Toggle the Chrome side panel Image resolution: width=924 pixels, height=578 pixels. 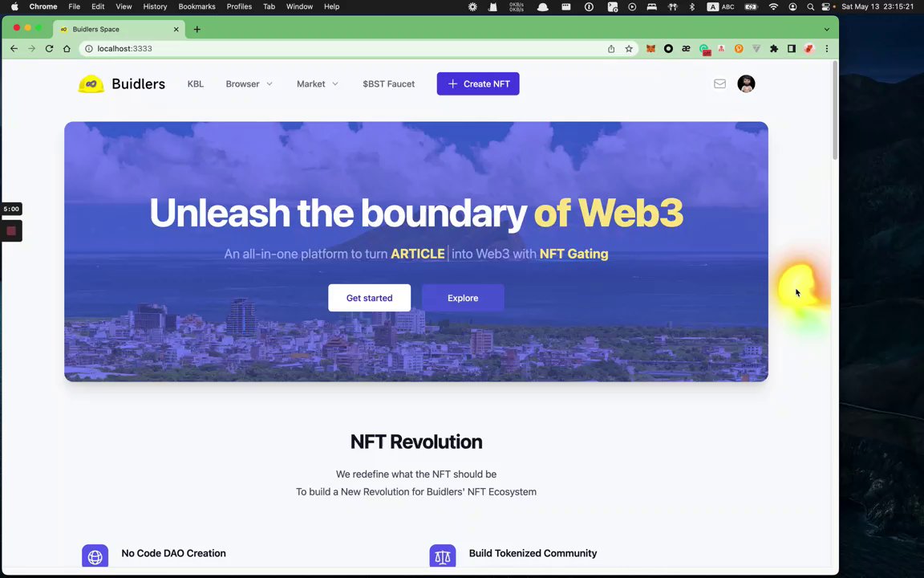pyautogui.click(x=792, y=49)
